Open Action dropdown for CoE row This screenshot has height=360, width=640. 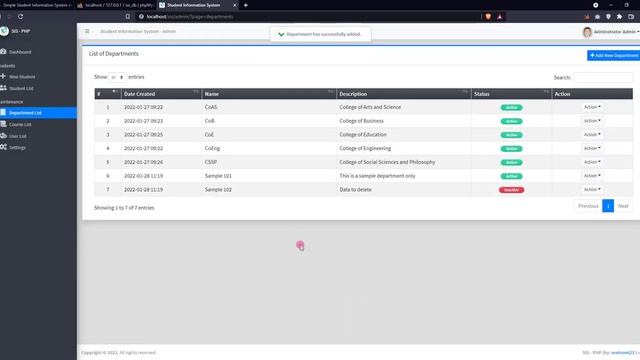(x=592, y=134)
